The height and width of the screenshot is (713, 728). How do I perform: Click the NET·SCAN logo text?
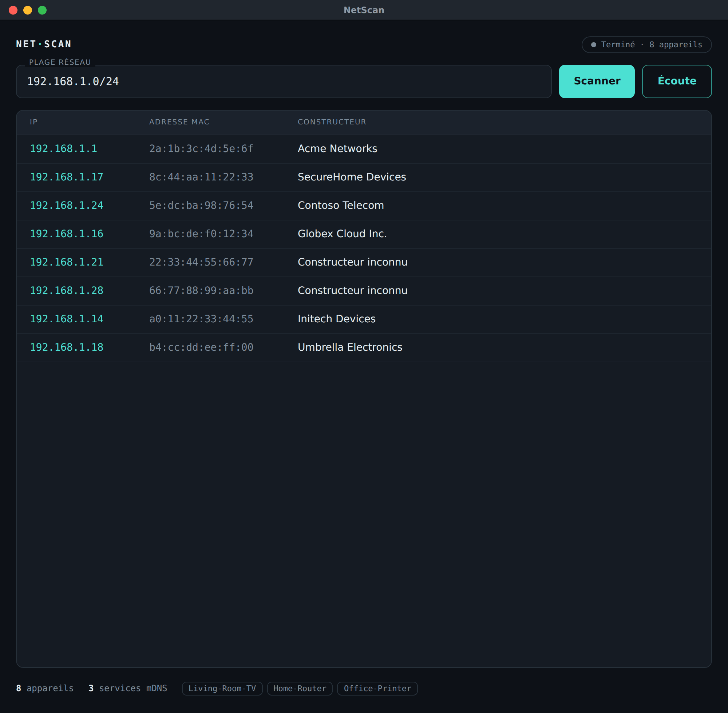[43, 44]
